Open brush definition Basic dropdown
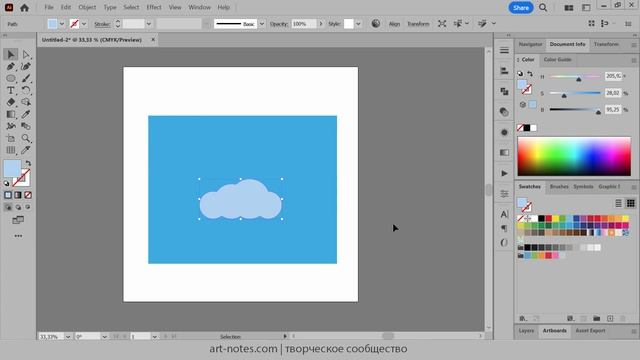 [262, 24]
